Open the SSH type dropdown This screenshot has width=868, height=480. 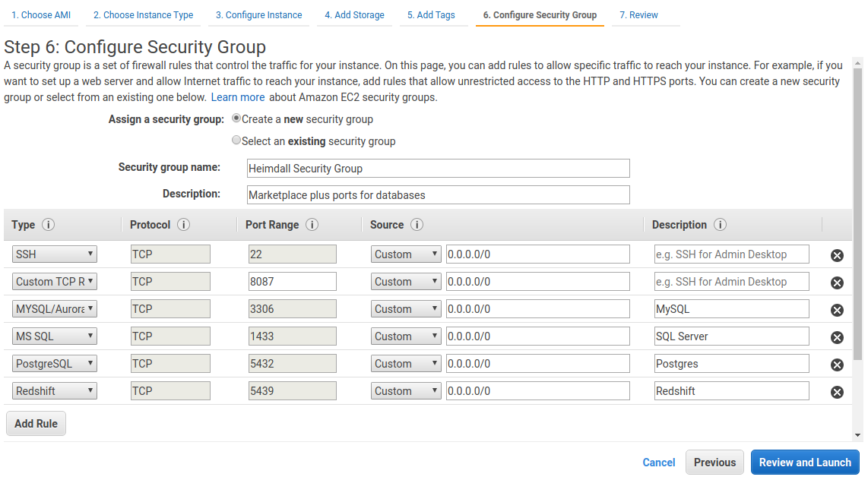[55, 254]
